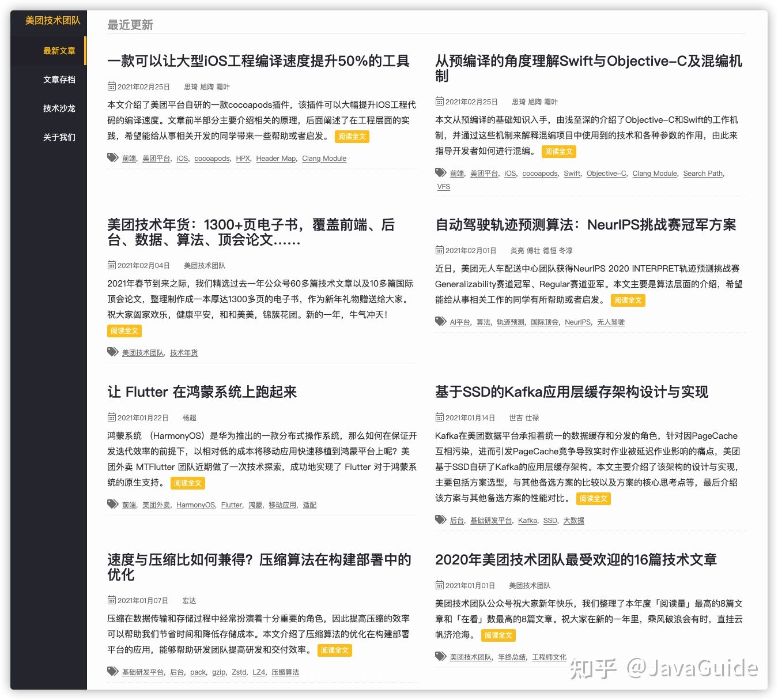
Task: Open the 轨迹预测 tag
Action: pyautogui.click(x=511, y=322)
